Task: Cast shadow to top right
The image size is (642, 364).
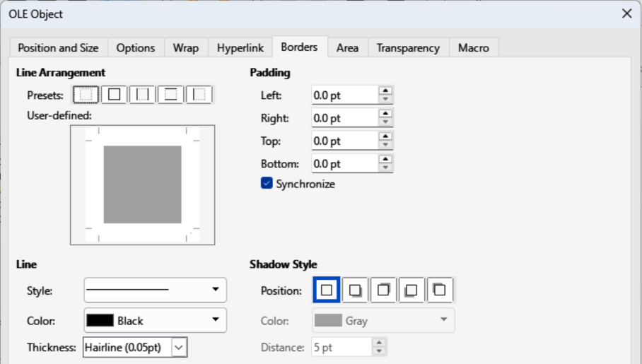Action: pyautogui.click(x=383, y=290)
